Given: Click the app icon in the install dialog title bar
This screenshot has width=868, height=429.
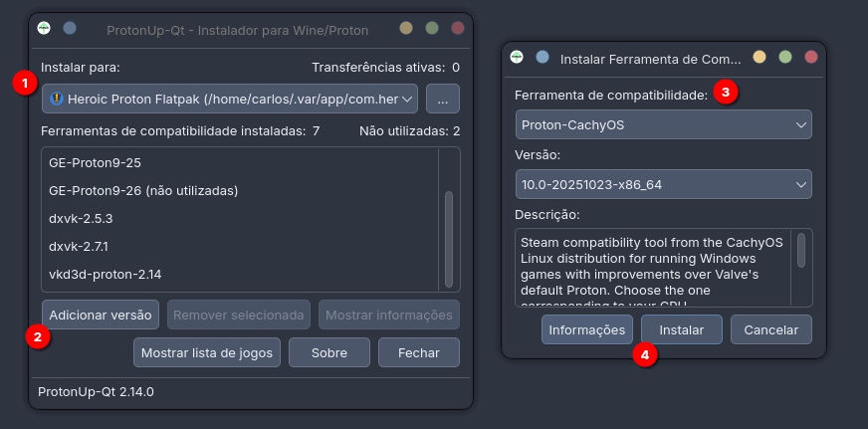Looking at the screenshot, I should (x=516, y=58).
